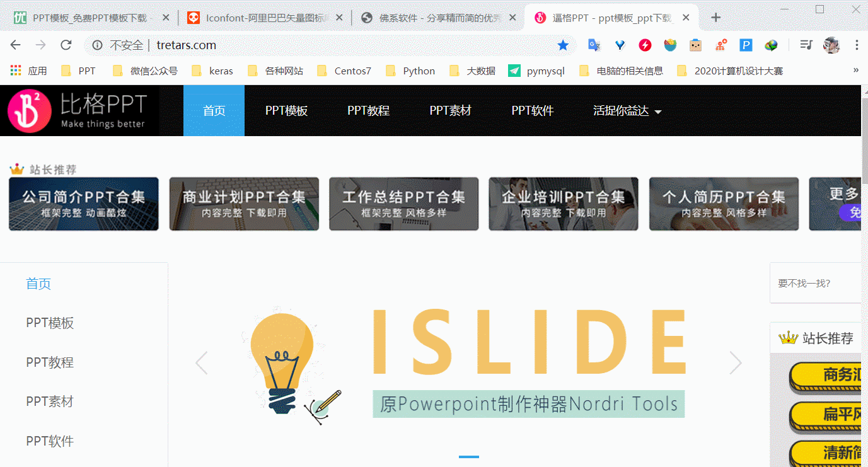The height and width of the screenshot is (467, 868).
Task: Select 首页 in the left sidebar
Action: (x=38, y=284)
